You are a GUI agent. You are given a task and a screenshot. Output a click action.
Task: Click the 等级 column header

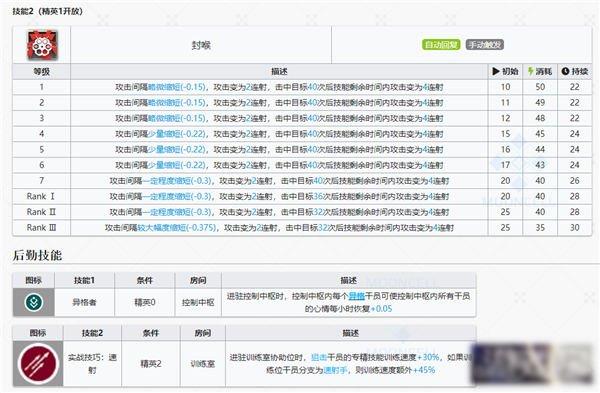[41, 71]
